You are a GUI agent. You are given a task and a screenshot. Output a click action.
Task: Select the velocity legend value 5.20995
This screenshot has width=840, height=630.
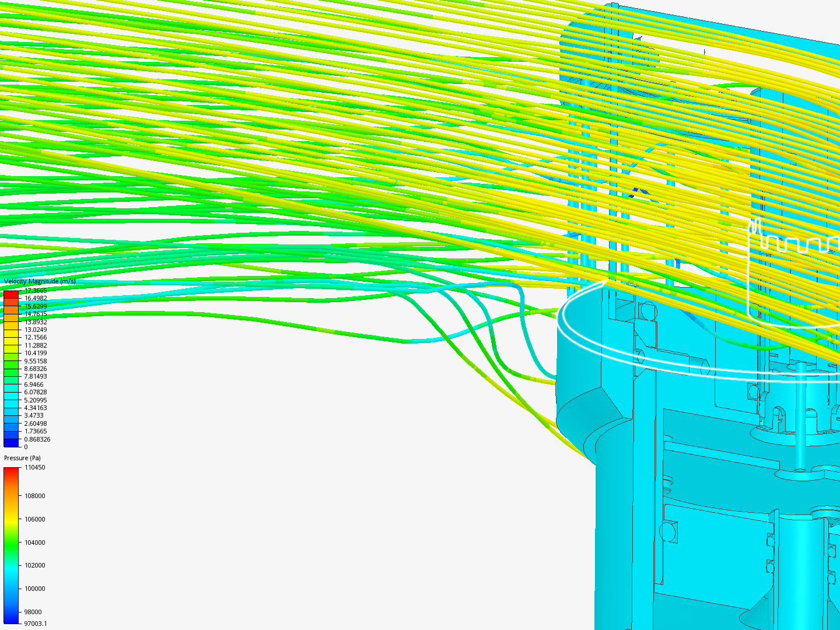tap(36, 400)
